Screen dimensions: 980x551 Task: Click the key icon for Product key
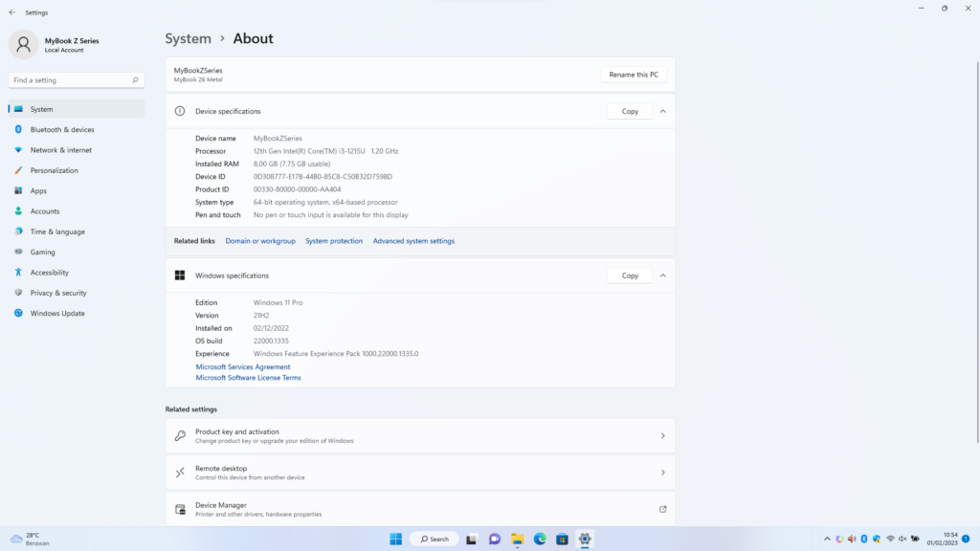coord(180,435)
